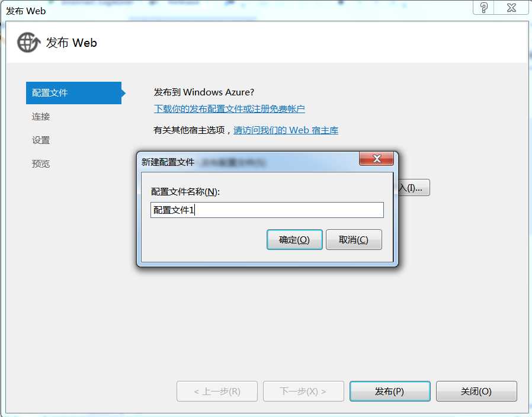Viewport: 532px width, 417px height.
Task: Click the < 上一步(R) button
Action: click(x=217, y=391)
